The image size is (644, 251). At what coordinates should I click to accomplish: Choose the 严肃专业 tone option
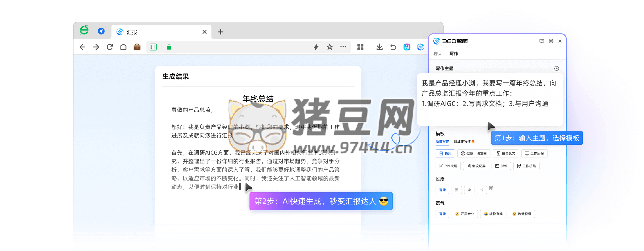point(465,214)
